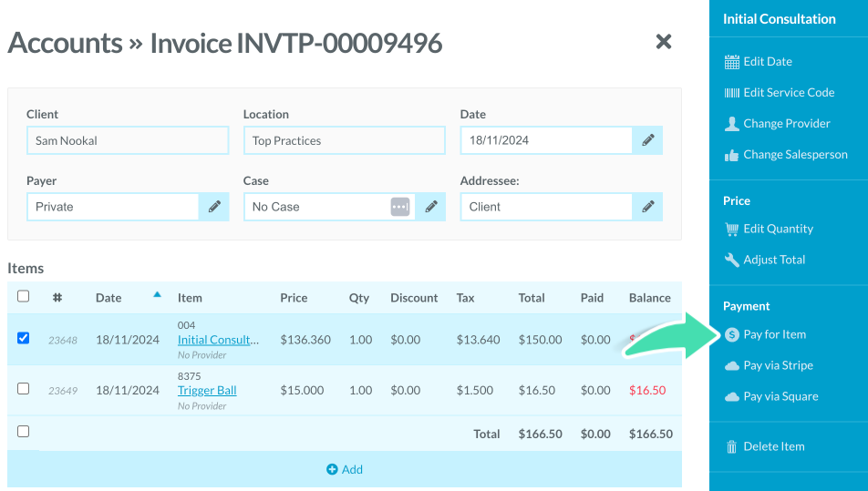Click the # column header
This screenshot has width=868, height=491.
click(57, 298)
